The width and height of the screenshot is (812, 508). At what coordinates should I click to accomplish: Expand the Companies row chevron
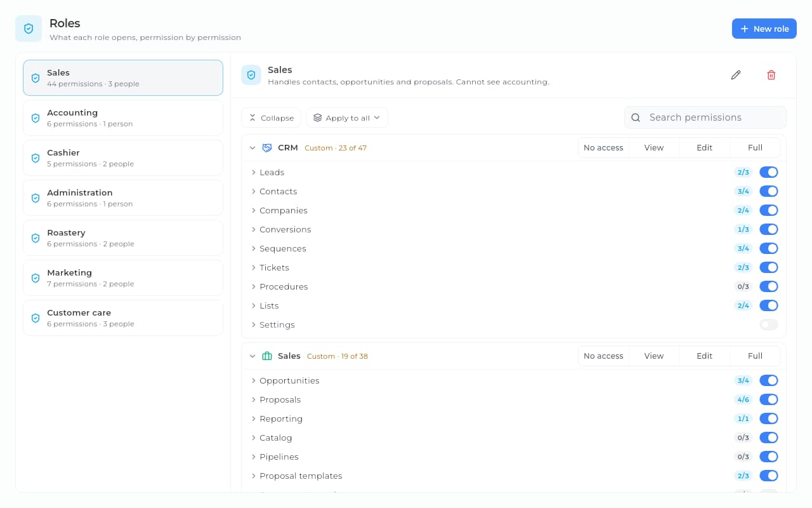tap(254, 210)
